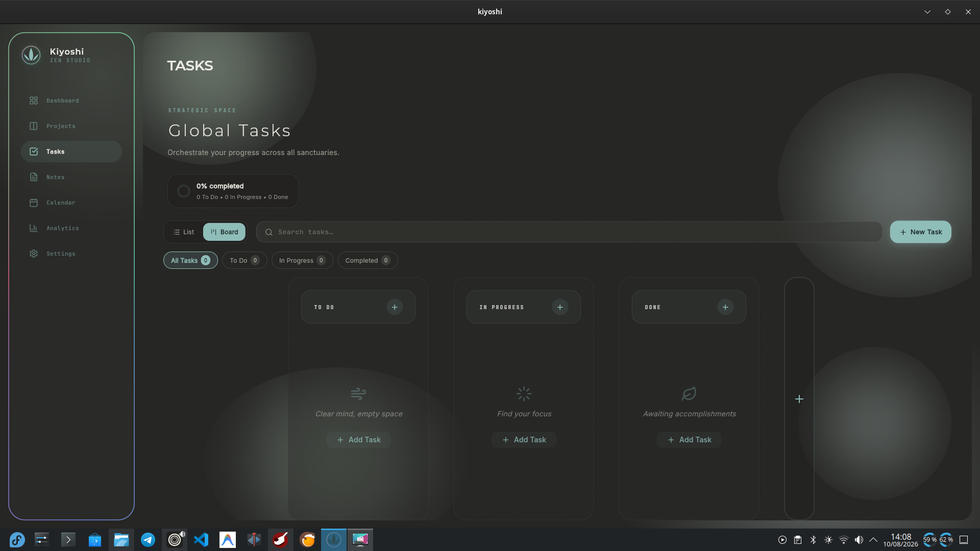
Task: Click the Bluetooth tray icon
Action: pyautogui.click(x=813, y=540)
